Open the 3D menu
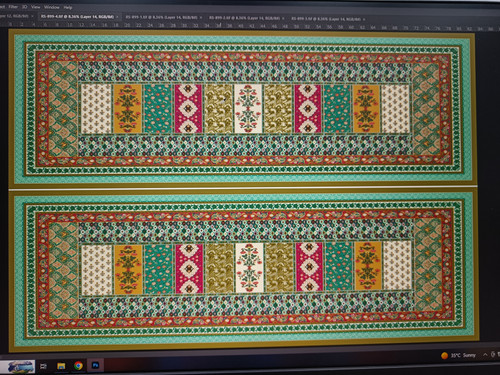 (x=24, y=7)
